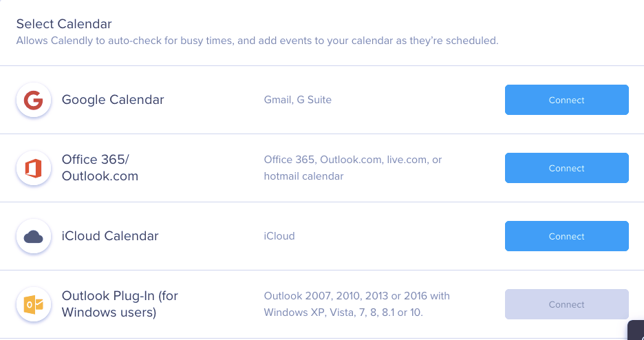Connect Google Calendar

566,100
